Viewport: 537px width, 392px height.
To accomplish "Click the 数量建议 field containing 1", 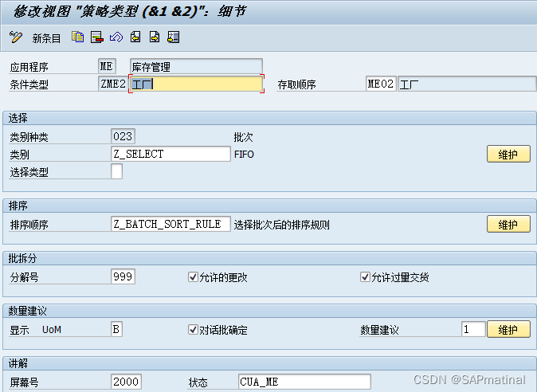I will [x=473, y=329].
